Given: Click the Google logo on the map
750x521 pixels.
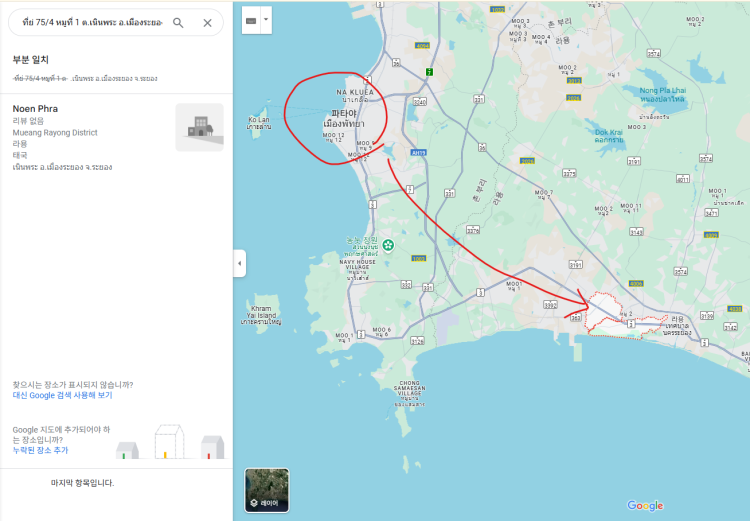Looking at the screenshot, I should tap(645, 506).
